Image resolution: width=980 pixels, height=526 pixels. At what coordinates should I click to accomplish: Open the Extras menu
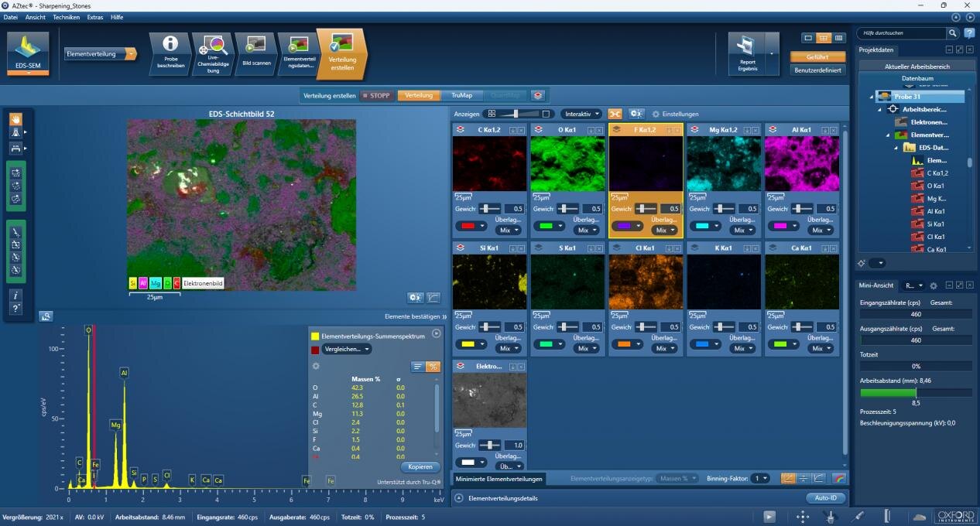coord(94,17)
